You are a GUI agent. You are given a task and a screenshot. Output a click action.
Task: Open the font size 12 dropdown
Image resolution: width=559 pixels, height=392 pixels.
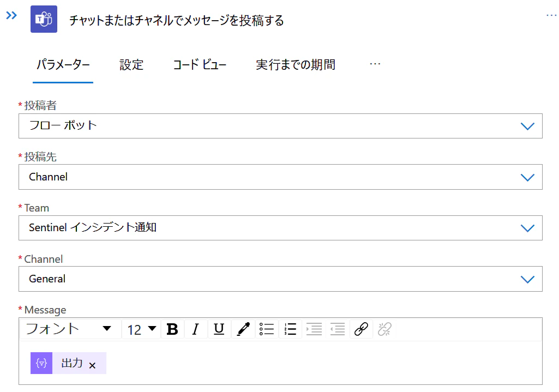point(142,329)
